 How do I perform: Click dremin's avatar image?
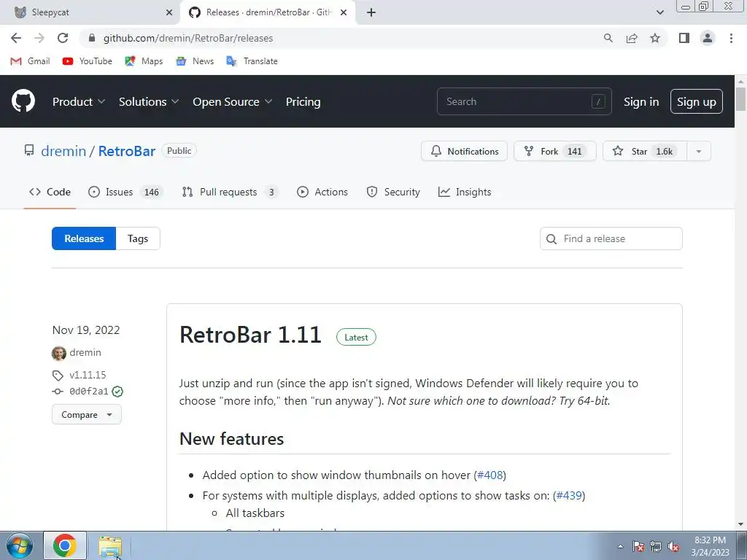tap(59, 353)
